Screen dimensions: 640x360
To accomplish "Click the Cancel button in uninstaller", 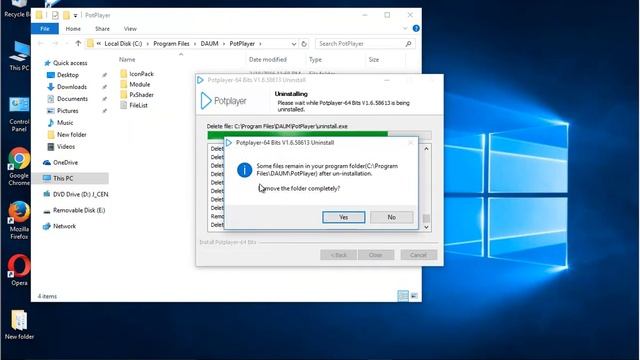I will [418, 255].
